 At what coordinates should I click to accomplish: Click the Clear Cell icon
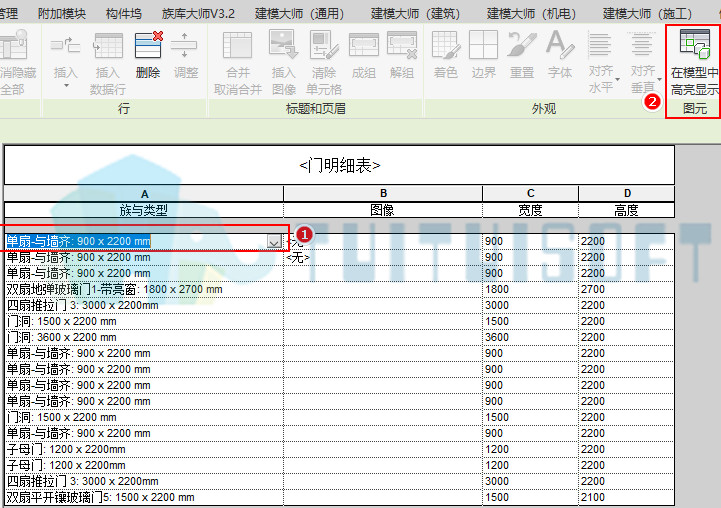324,45
